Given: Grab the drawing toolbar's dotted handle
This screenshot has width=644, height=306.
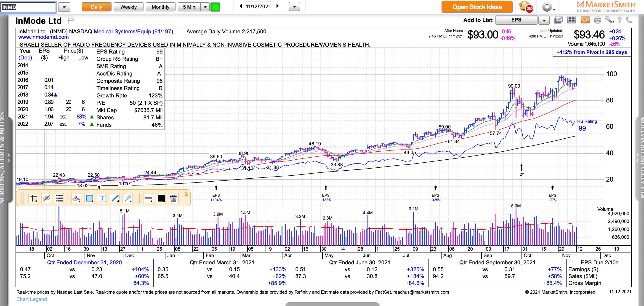Looking at the screenshot, I should coord(22,198).
